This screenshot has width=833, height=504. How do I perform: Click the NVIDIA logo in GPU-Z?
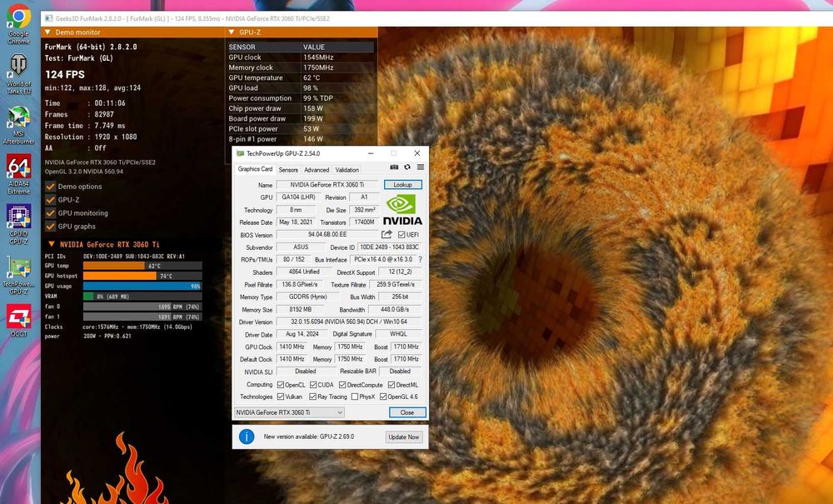(402, 210)
